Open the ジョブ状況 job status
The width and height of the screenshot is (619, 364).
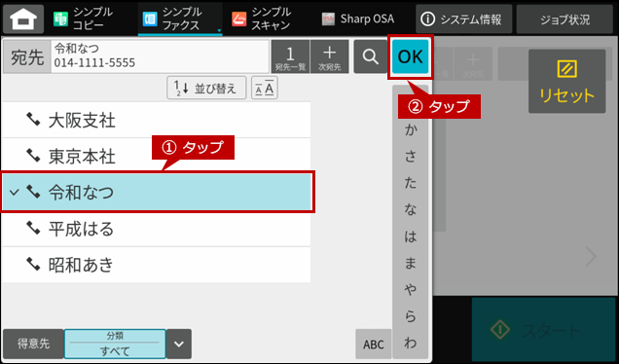coord(564,19)
